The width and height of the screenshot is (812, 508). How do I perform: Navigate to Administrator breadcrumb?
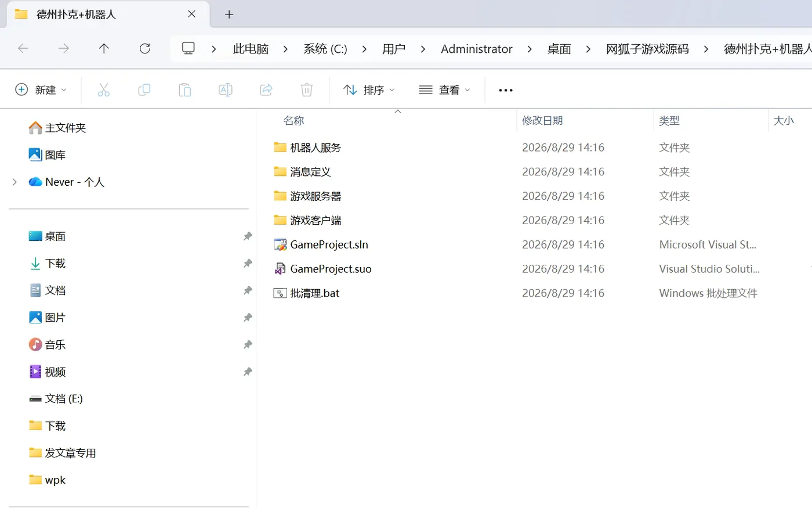(x=477, y=49)
